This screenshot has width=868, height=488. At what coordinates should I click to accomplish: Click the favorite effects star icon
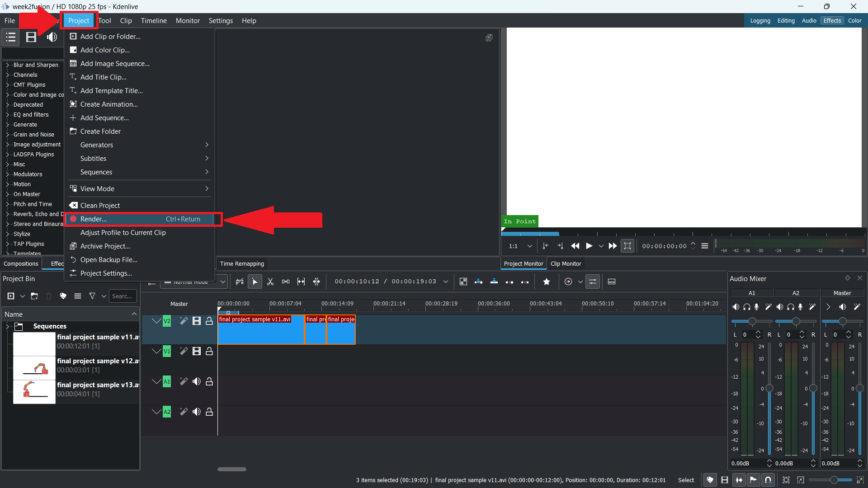pyautogui.click(x=547, y=282)
